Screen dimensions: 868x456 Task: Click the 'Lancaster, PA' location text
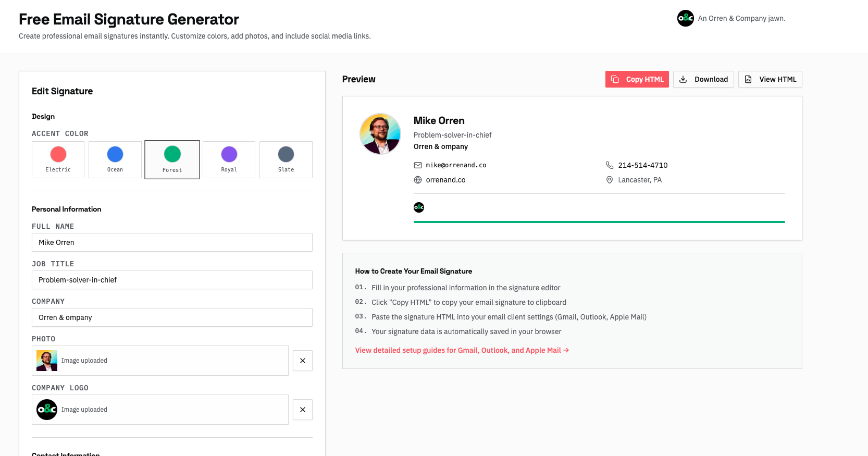(x=640, y=180)
